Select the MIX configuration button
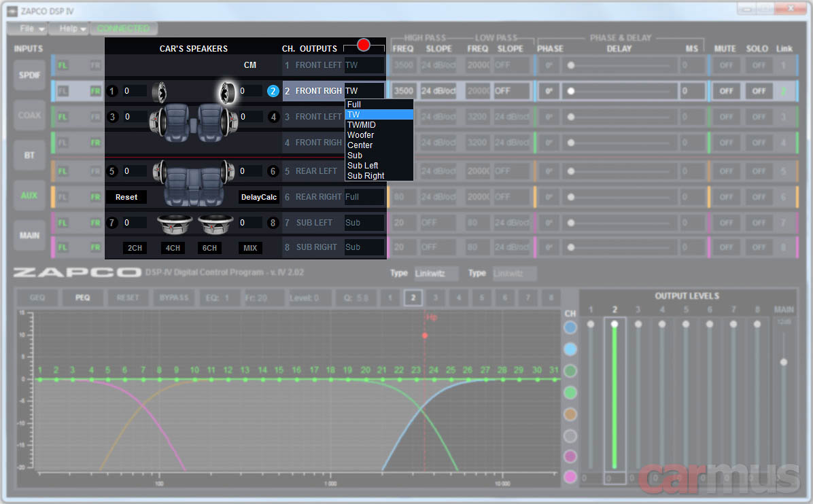 [250, 248]
